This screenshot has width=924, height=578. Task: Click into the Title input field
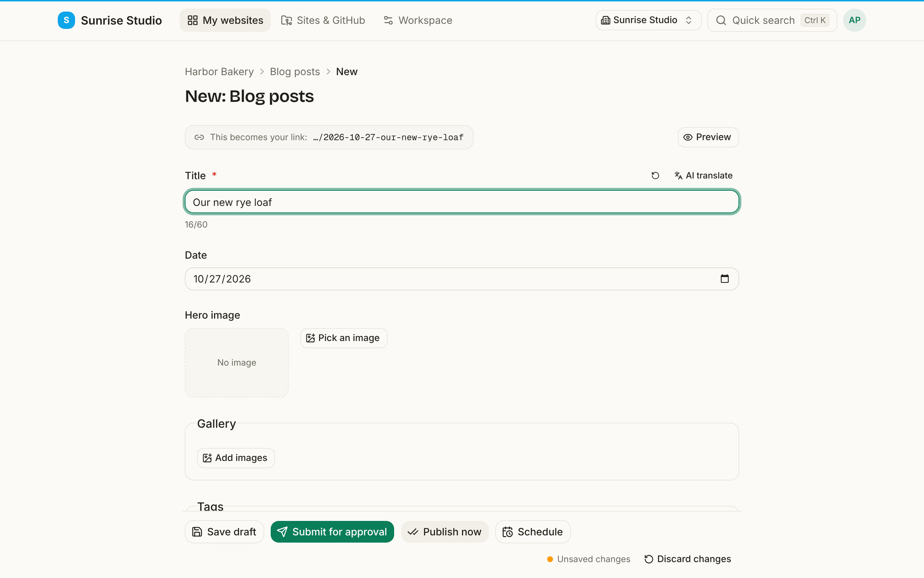click(x=462, y=202)
